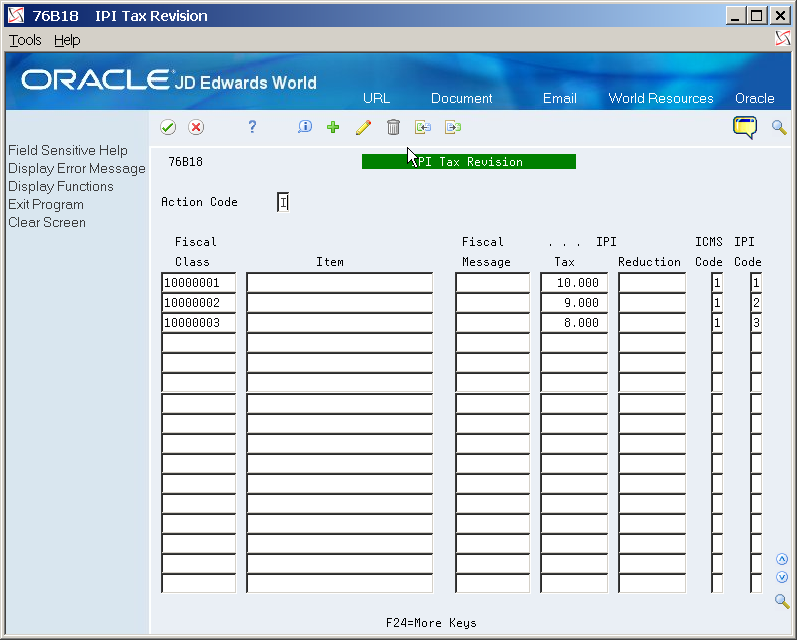The height and width of the screenshot is (640, 797).
Task: Click the IPI Tax Revision green title
Action: tap(469, 162)
